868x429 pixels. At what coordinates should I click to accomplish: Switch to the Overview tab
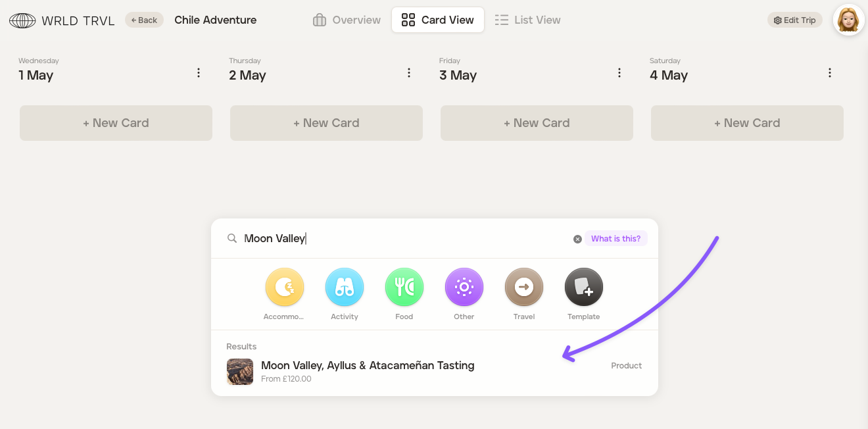click(x=347, y=20)
